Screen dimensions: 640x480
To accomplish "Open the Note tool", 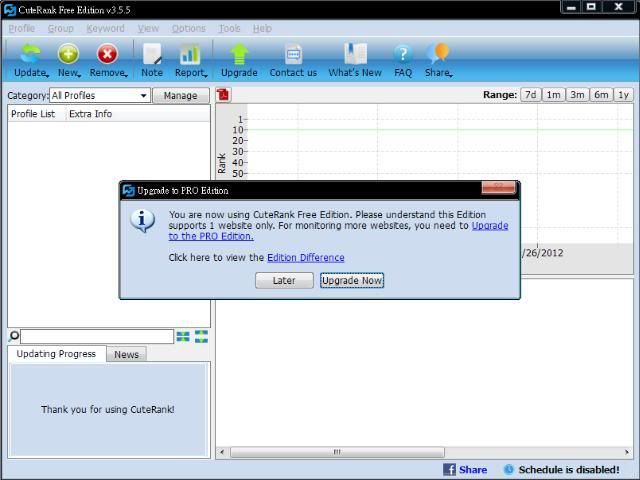I will pos(152,55).
